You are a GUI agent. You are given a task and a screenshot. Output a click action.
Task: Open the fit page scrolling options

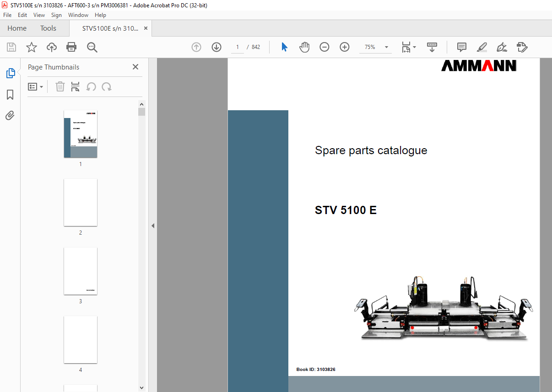point(408,47)
